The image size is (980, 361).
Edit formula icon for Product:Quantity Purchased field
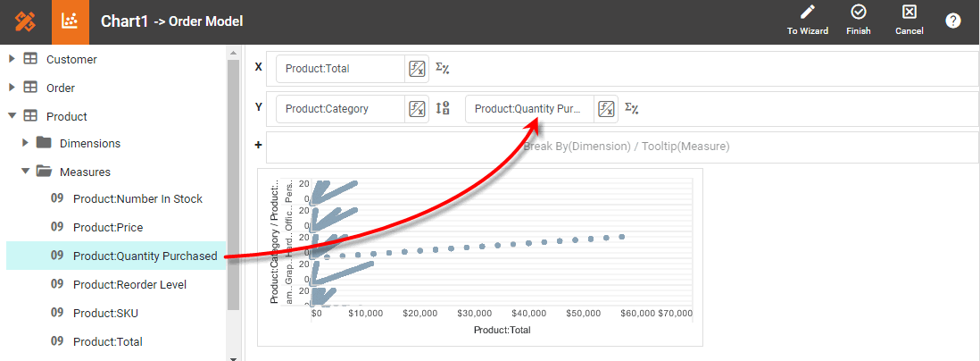606,109
